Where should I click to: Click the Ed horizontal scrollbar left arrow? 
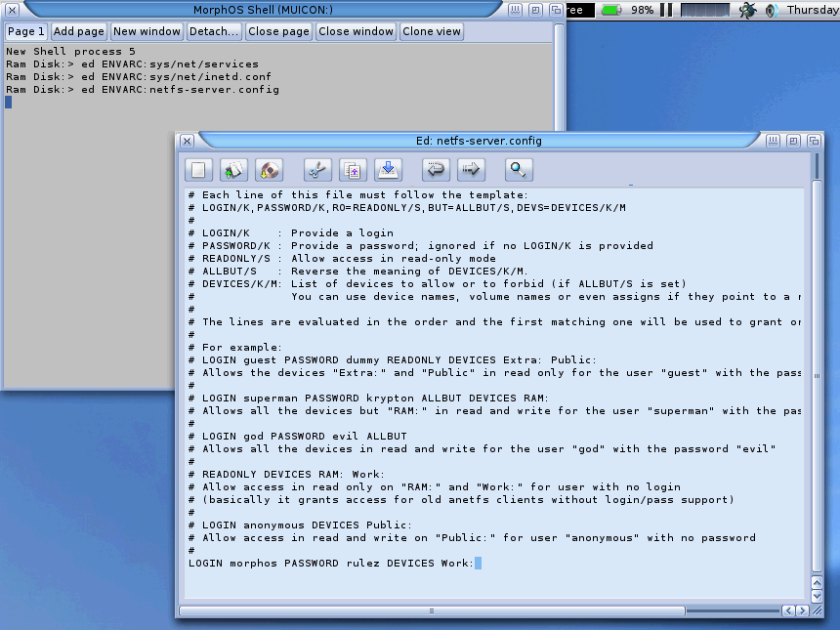788,610
